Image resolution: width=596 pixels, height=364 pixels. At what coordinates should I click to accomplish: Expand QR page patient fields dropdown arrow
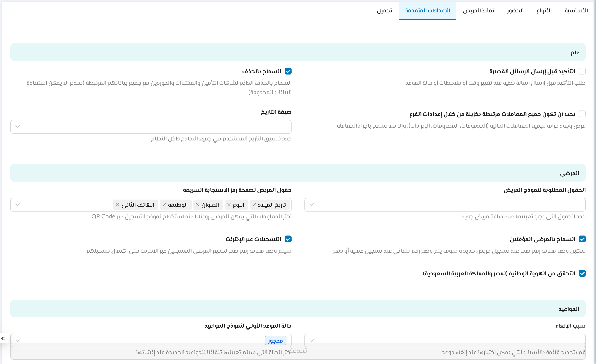coord(18,205)
